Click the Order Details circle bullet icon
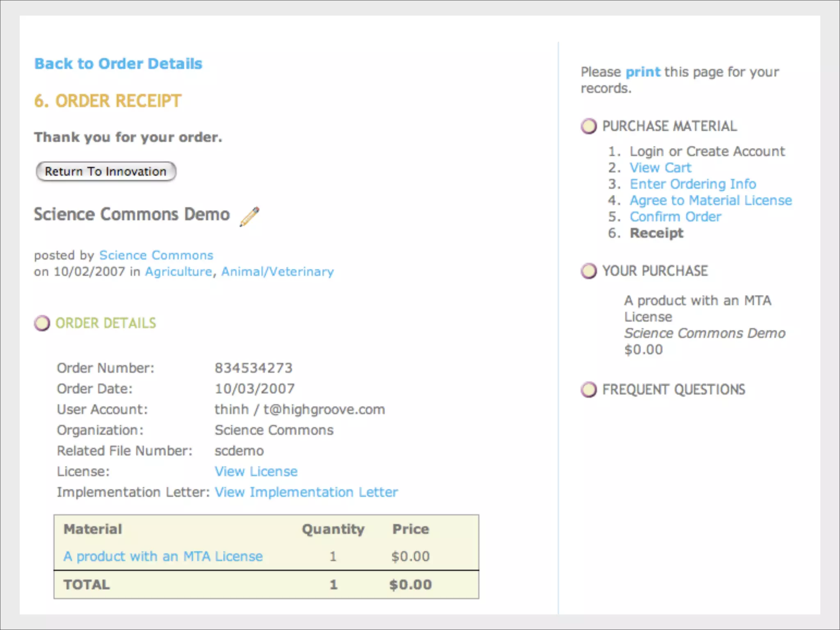This screenshot has height=630, width=840. 42,323
